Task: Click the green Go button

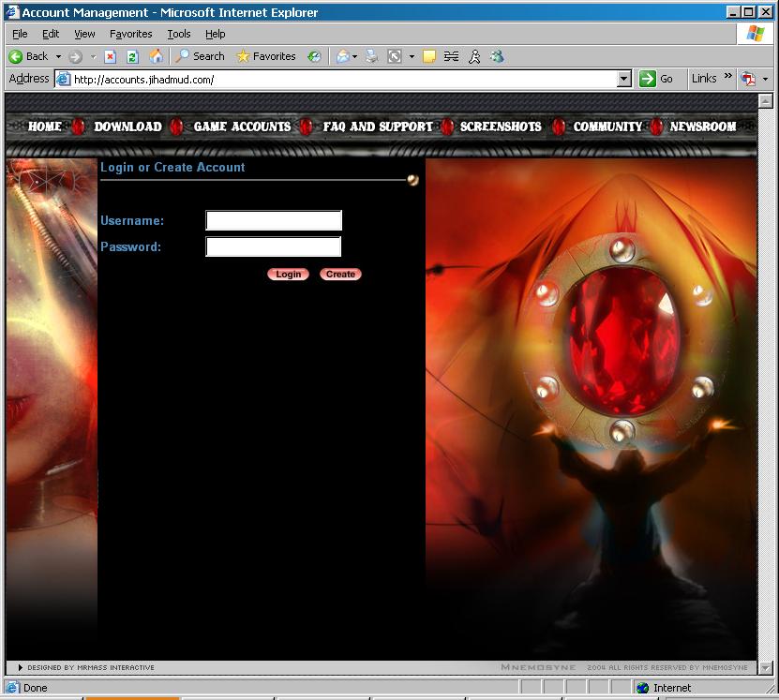Action: point(656,79)
